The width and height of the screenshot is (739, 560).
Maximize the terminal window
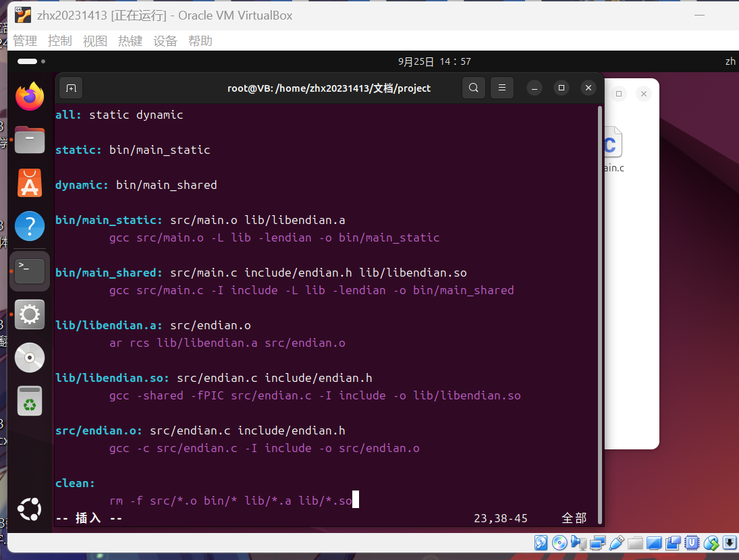tap(562, 88)
